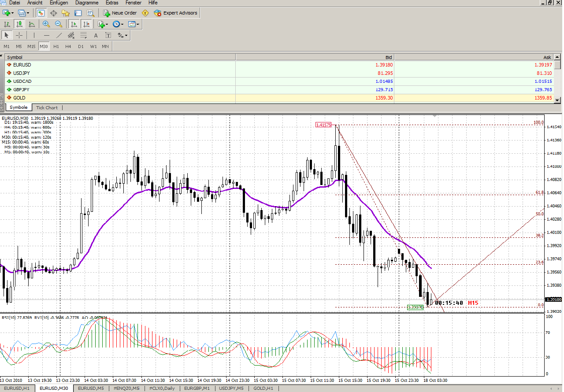This screenshot has height=392, width=564.
Task: Click the red arrow icon beside GOLD
Action: [9, 98]
